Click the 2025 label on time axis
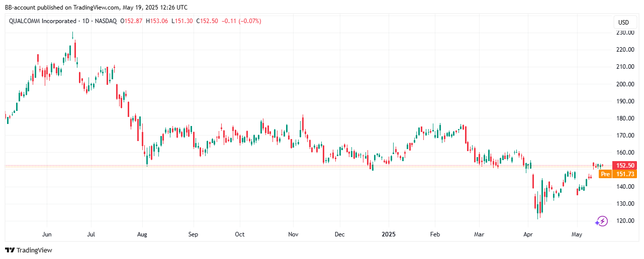The image size is (644, 259). click(x=389, y=234)
